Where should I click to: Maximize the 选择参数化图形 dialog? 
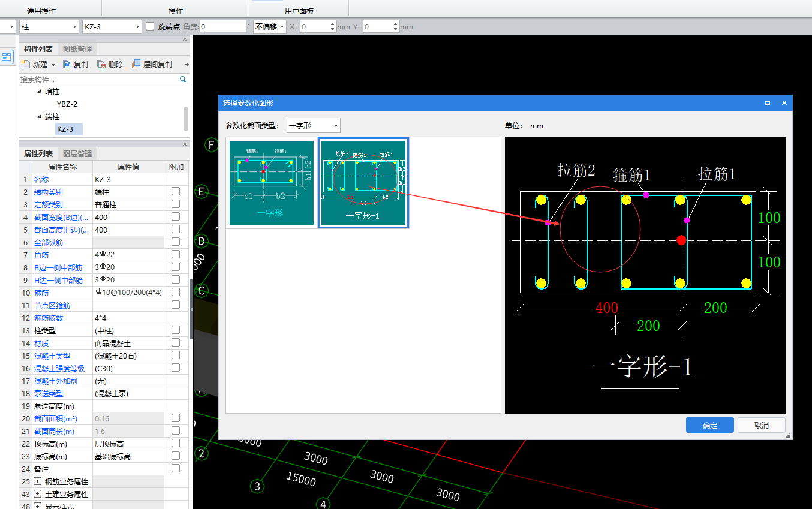pyautogui.click(x=768, y=103)
